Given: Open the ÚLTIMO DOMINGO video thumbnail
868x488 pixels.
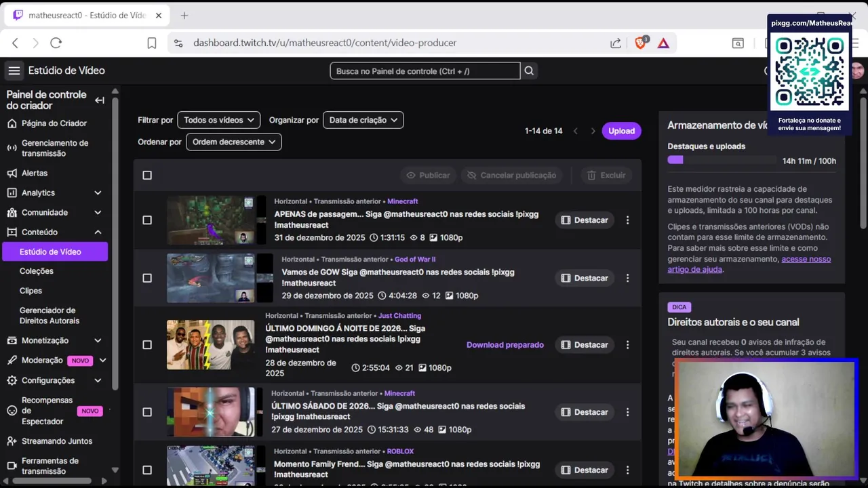Looking at the screenshot, I should 211,344.
